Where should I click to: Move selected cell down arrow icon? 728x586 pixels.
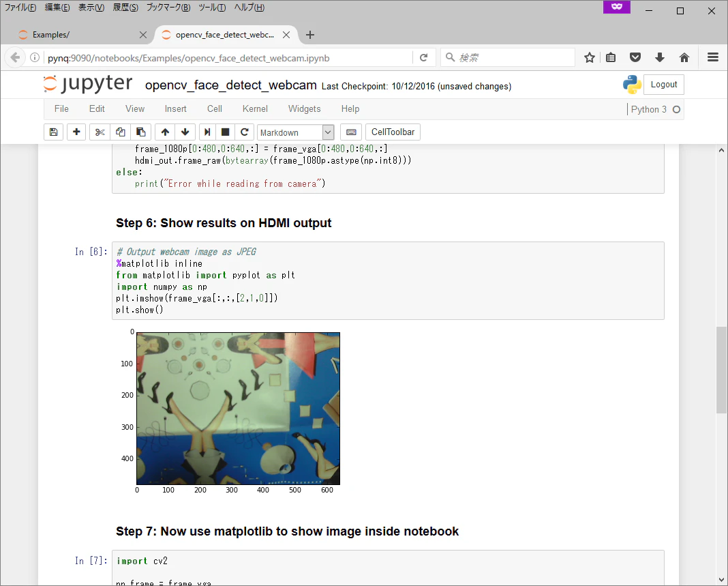[185, 132]
